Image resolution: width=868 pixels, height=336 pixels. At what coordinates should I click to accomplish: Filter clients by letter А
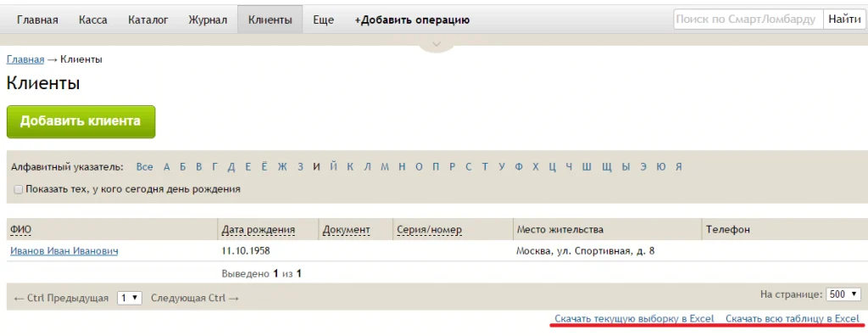[x=167, y=167]
